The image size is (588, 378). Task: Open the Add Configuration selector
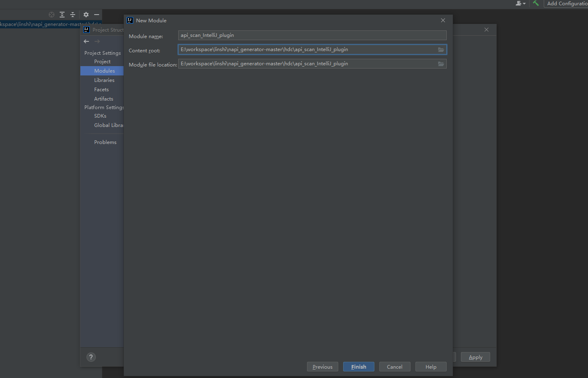pyautogui.click(x=567, y=4)
